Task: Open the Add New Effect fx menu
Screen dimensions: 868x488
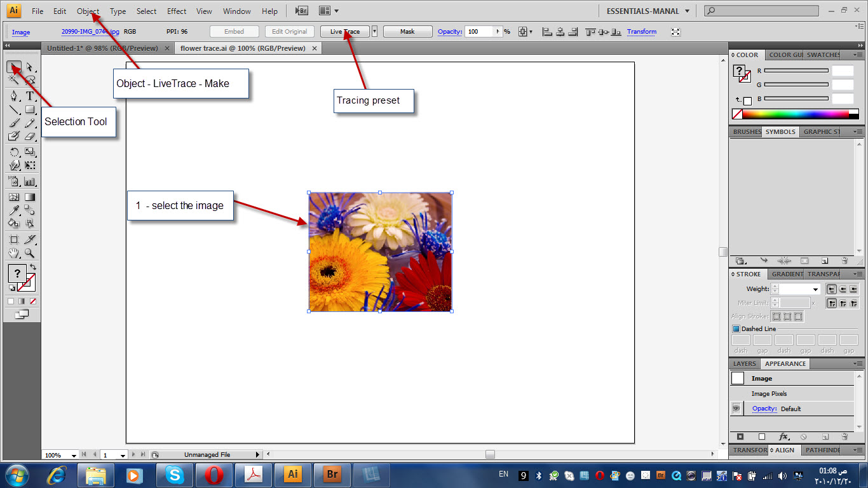Action: click(784, 437)
